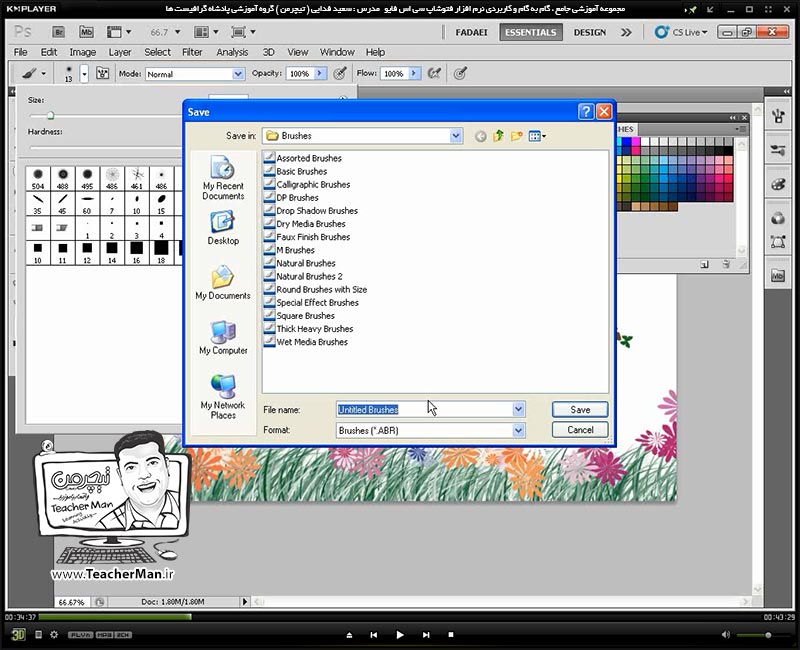Create new swatch in Swatches panel

click(x=705, y=264)
